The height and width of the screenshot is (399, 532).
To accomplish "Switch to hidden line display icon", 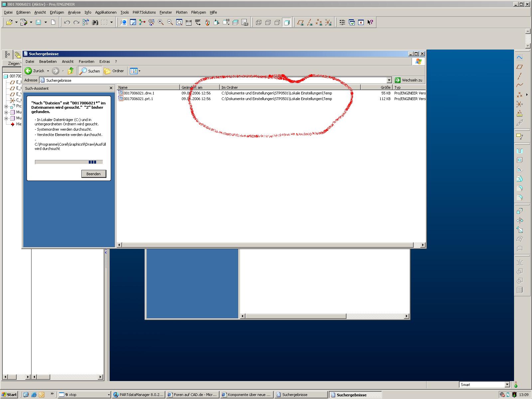I will [x=268, y=22].
